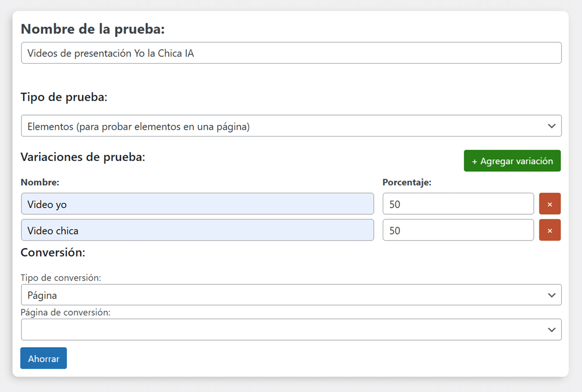This screenshot has height=392, width=582.
Task: Remove the Video chica variation
Action: point(550,230)
